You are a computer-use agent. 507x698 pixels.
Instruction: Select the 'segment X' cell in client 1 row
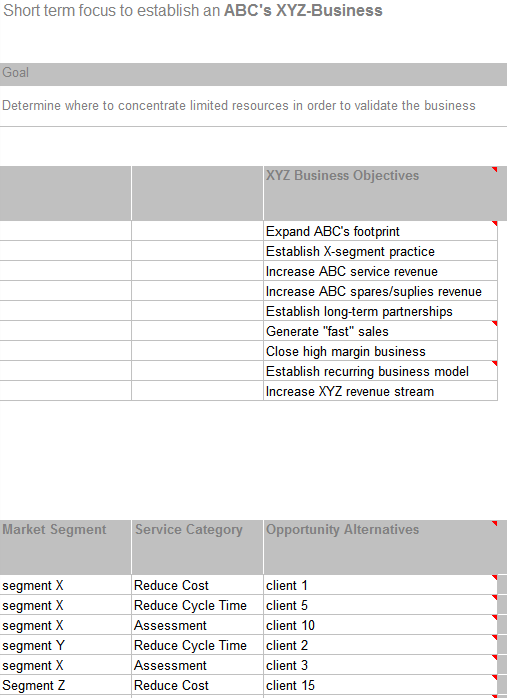point(65,585)
